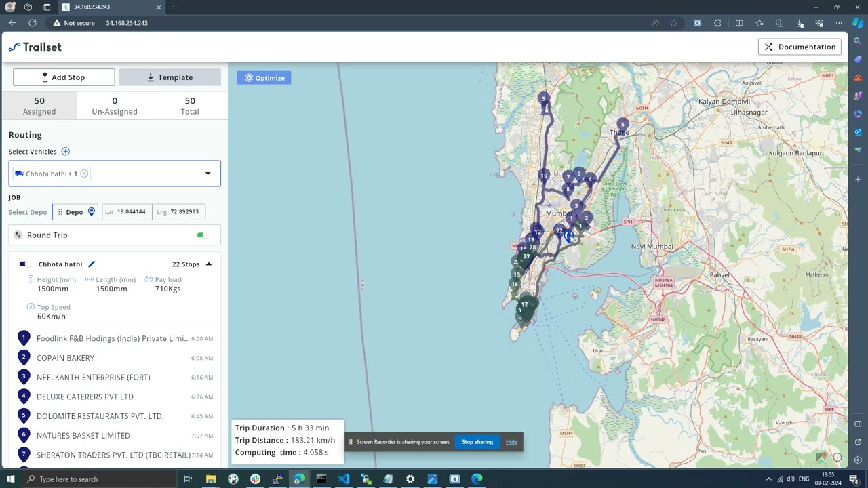Screen dimensions: 868x488
Task: Select the DELUXE CATERERS PVT.LTD. stop row
Action: [x=115, y=396]
